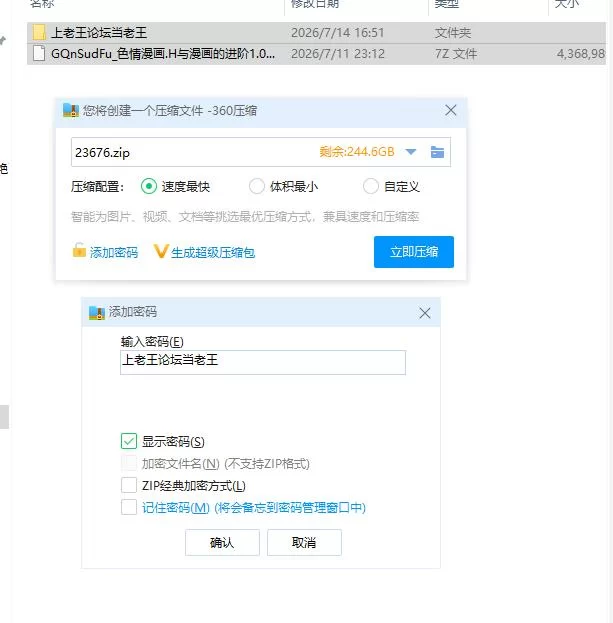The height and width of the screenshot is (623, 613).
Task: Click the 输入密码 input field
Action: point(263,362)
